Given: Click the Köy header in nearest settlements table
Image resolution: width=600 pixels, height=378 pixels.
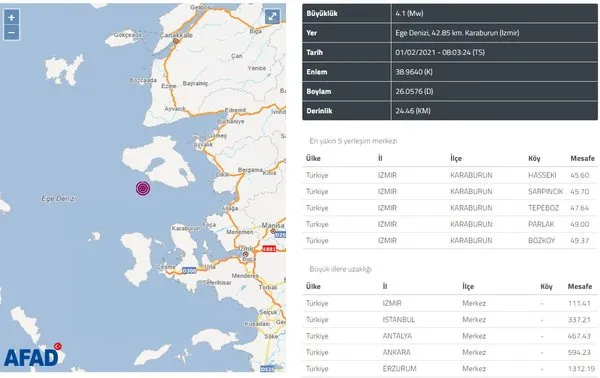Looking at the screenshot, I should tap(534, 158).
